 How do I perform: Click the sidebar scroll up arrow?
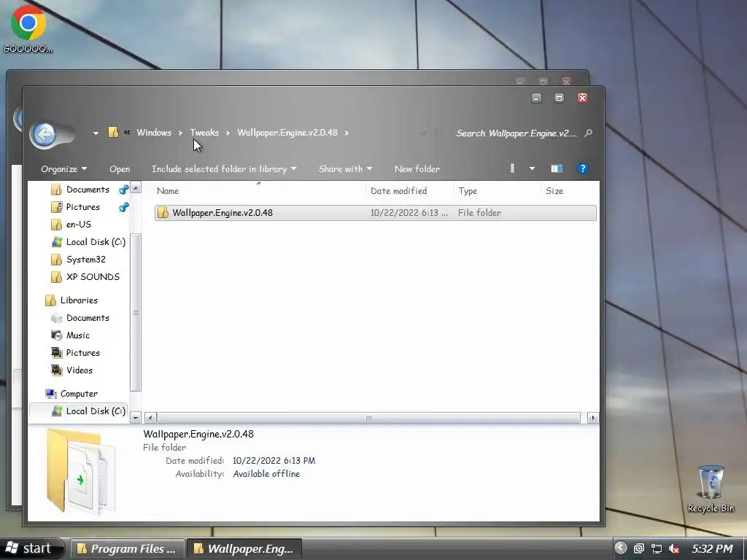(x=136, y=187)
